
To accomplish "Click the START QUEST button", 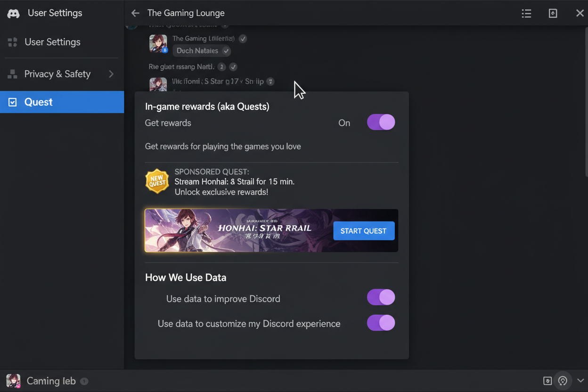I will [364, 231].
